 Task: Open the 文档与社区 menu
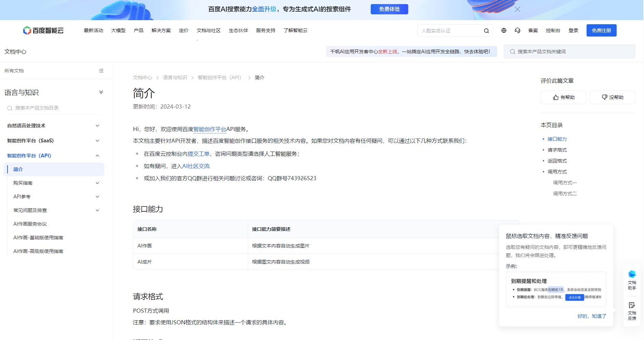209,30
